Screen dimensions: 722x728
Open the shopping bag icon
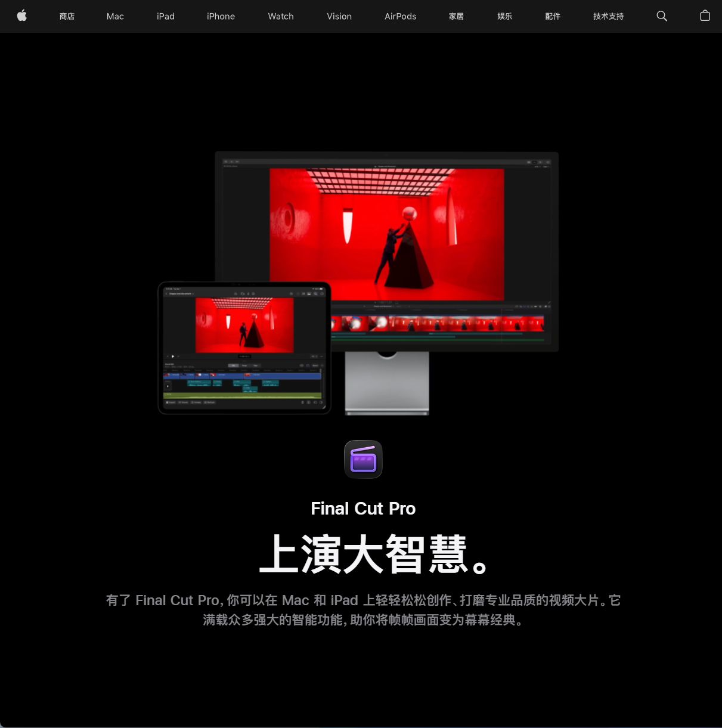705,16
